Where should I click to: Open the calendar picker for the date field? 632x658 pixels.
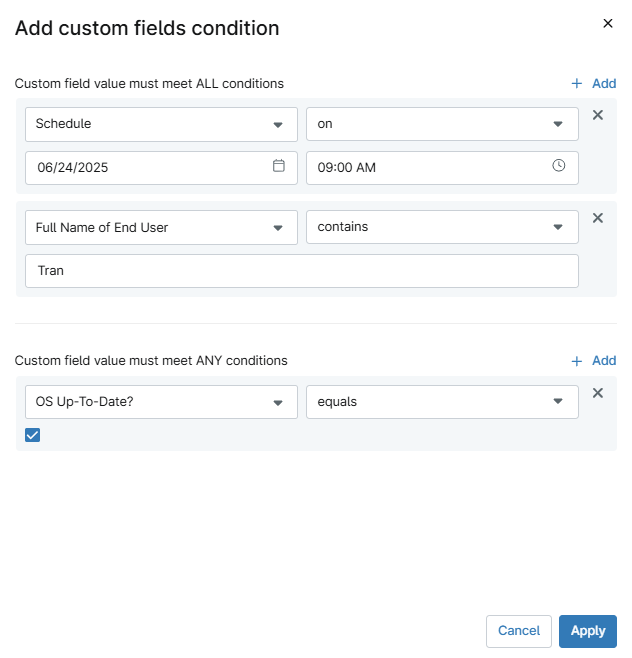coord(279,166)
